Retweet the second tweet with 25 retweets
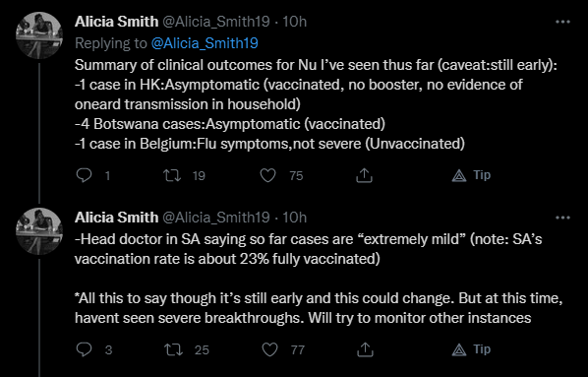Image resolution: width=588 pixels, height=377 pixels. tap(174, 349)
